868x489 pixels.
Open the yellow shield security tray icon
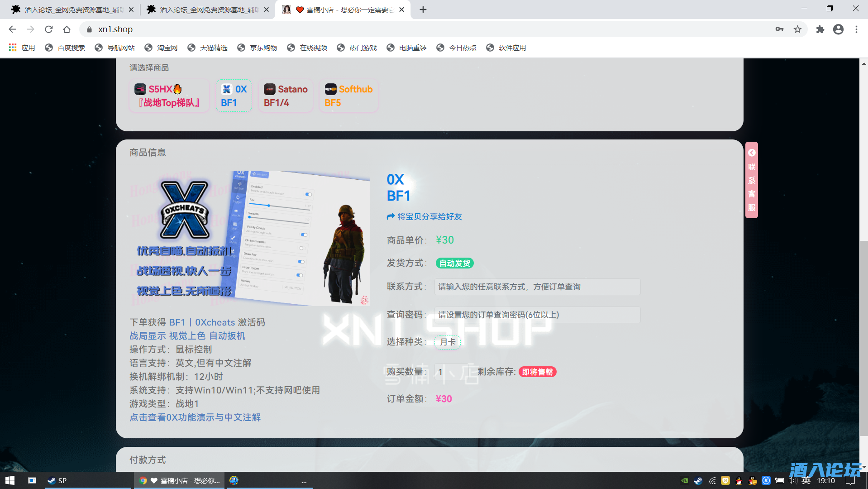pos(725,481)
